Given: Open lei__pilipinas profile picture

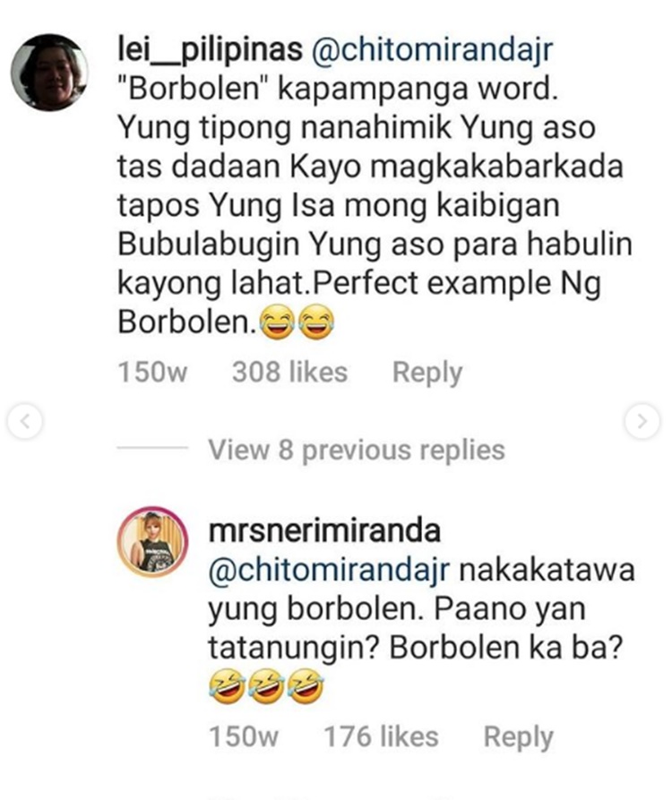Looking at the screenshot, I should coord(49,72).
